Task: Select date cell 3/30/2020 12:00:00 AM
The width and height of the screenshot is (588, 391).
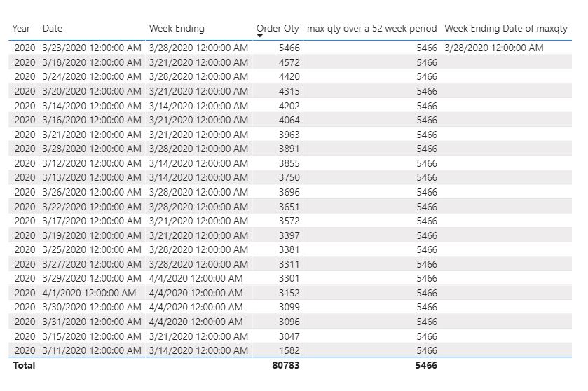Action: (92, 308)
